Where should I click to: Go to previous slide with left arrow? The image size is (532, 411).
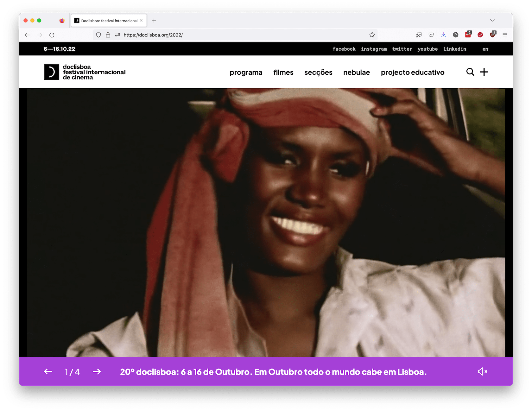click(48, 371)
